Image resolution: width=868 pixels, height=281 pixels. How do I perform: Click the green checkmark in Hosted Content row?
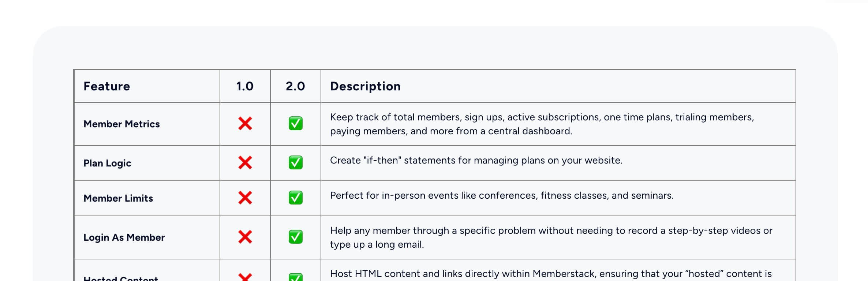pyautogui.click(x=295, y=277)
